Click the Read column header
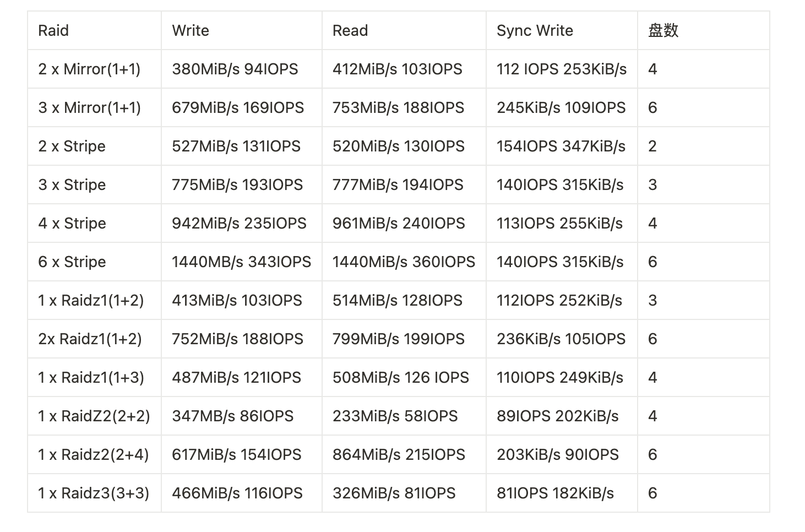 tap(350, 31)
